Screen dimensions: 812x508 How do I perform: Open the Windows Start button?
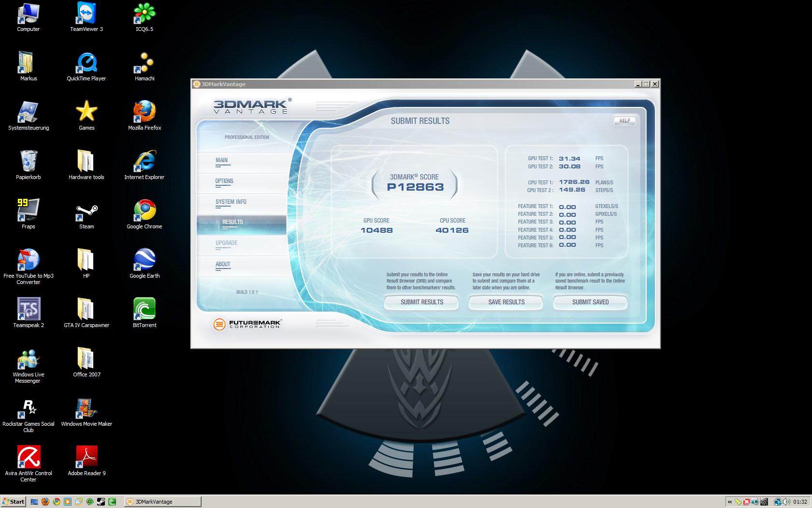point(13,502)
